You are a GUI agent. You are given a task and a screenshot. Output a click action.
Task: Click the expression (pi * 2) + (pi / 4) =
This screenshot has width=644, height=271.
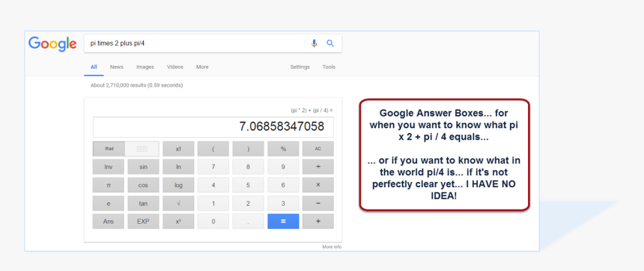[x=312, y=111]
